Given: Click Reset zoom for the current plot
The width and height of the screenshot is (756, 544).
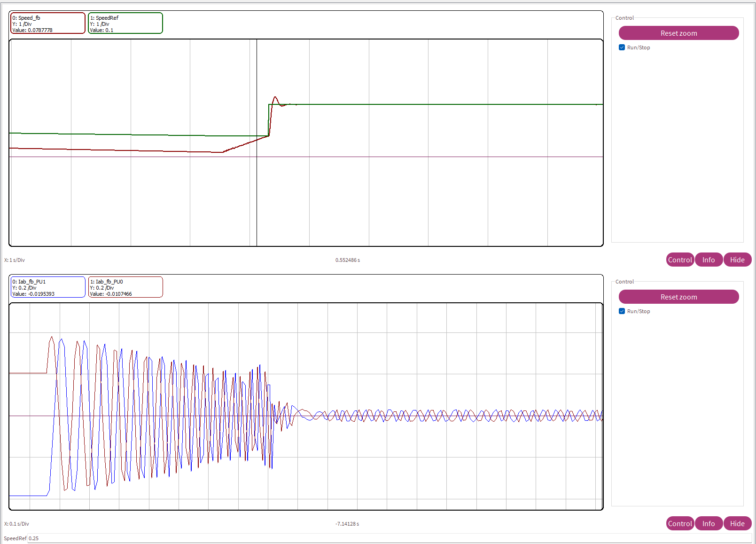Looking at the screenshot, I should pos(678,297).
